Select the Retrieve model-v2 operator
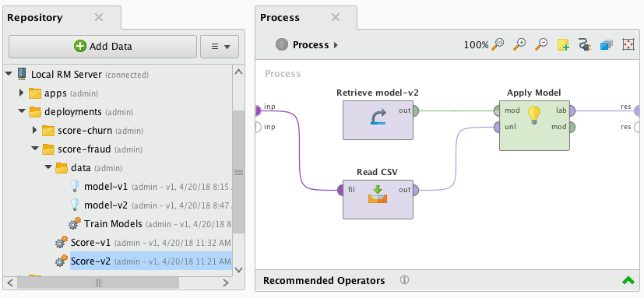 pyautogui.click(x=378, y=120)
